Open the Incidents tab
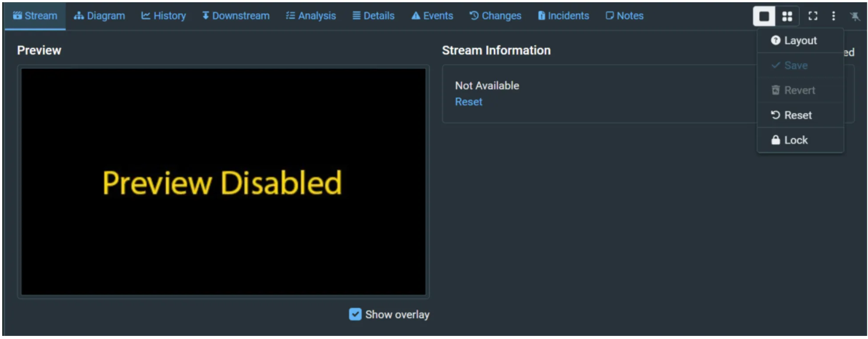Viewport: 868px width, 339px height. coord(563,16)
